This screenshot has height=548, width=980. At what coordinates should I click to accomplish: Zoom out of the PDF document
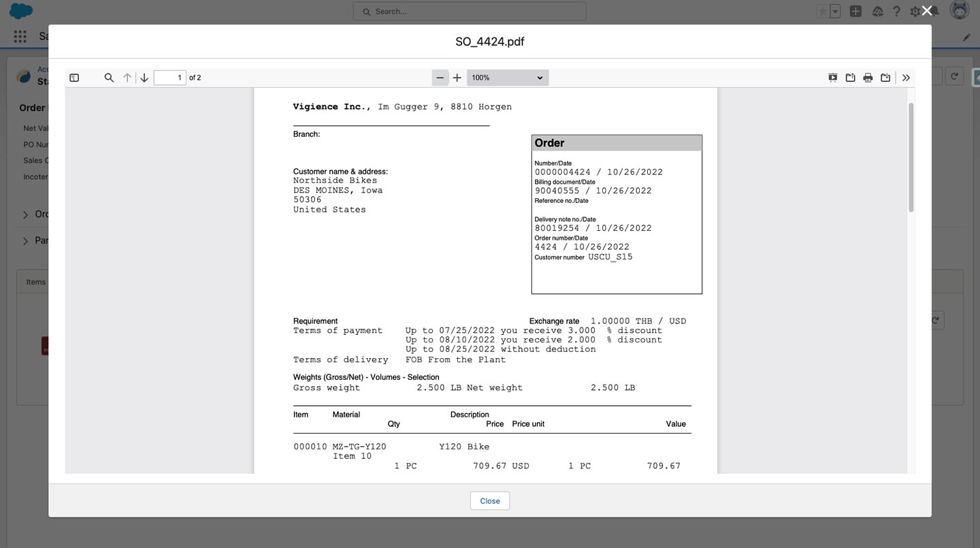click(x=440, y=78)
